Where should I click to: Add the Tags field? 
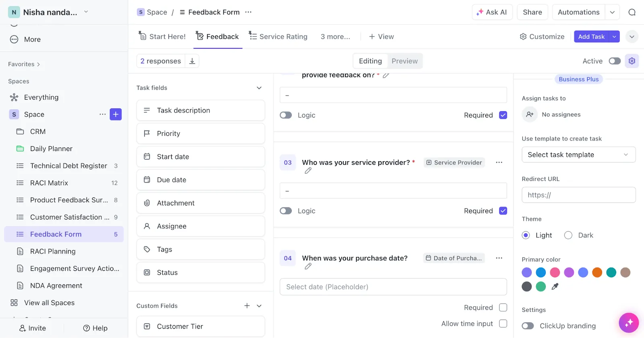click(x=200, y=249)
